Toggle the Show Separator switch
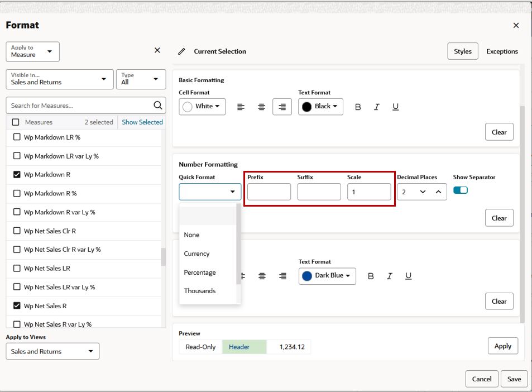 [461, 190]
